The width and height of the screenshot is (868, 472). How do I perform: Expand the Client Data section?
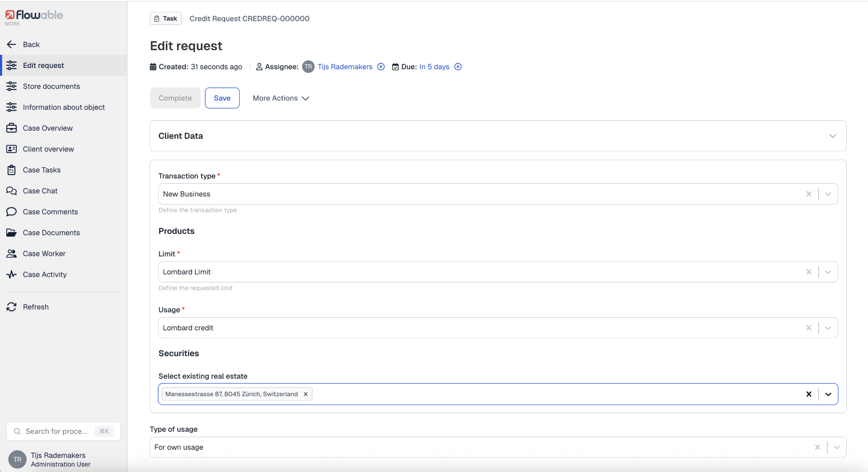(x=833, y=136)
